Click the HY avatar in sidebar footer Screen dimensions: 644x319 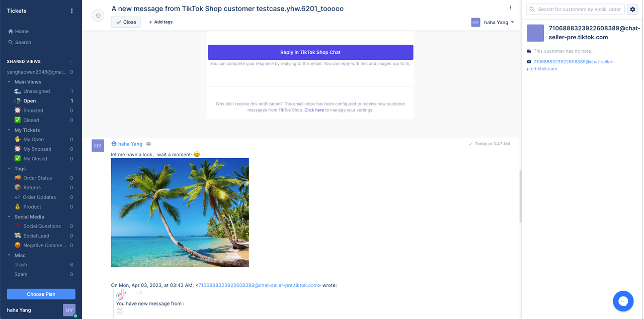(69, 310)
